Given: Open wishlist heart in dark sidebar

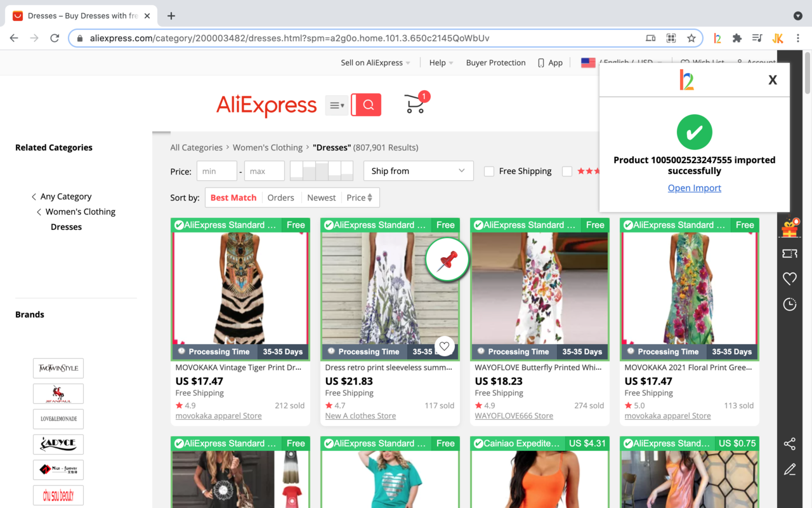Looking at the screenshot, I should coord(790,279).
